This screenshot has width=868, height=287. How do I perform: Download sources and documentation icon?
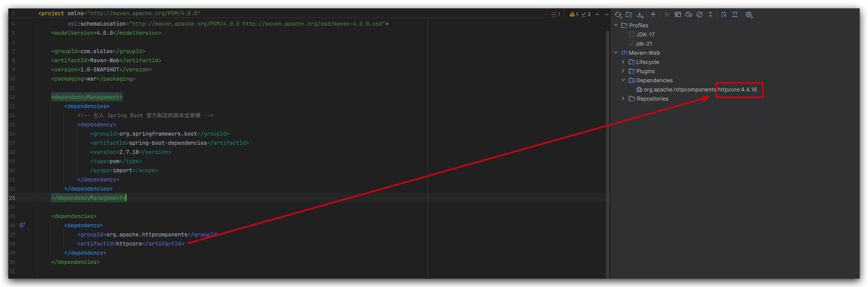[x=640, y=15]
